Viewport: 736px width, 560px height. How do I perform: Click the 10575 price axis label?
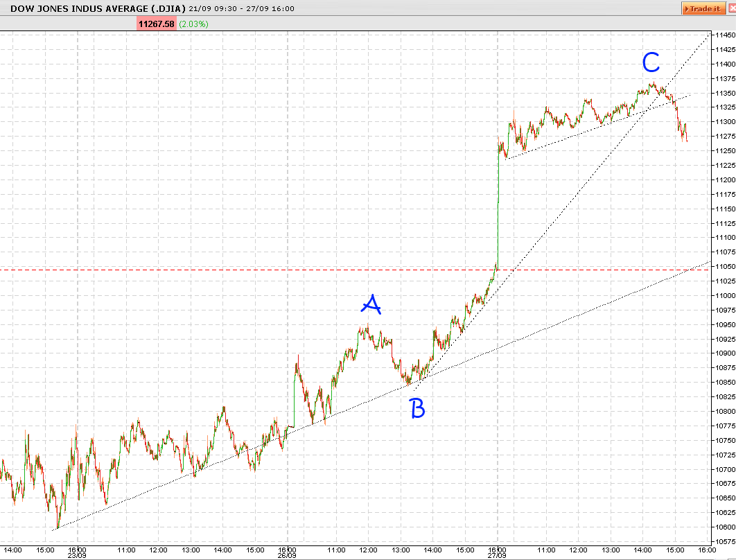coord(725,541)
